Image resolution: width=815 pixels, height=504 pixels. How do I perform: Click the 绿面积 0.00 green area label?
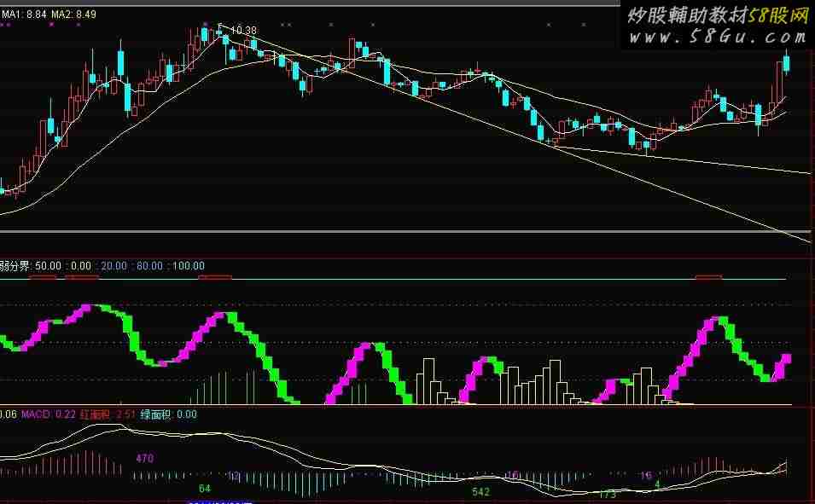(169, 414)
